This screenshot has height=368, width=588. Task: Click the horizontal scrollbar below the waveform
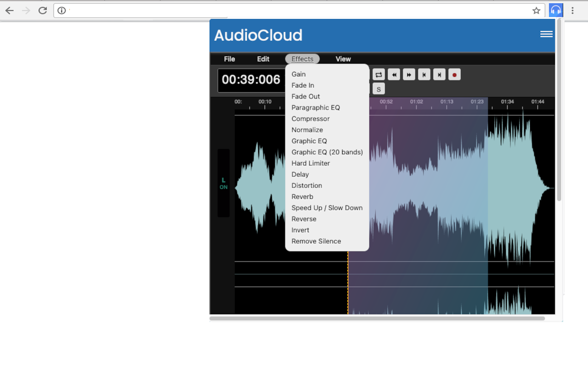click(377, 318)
